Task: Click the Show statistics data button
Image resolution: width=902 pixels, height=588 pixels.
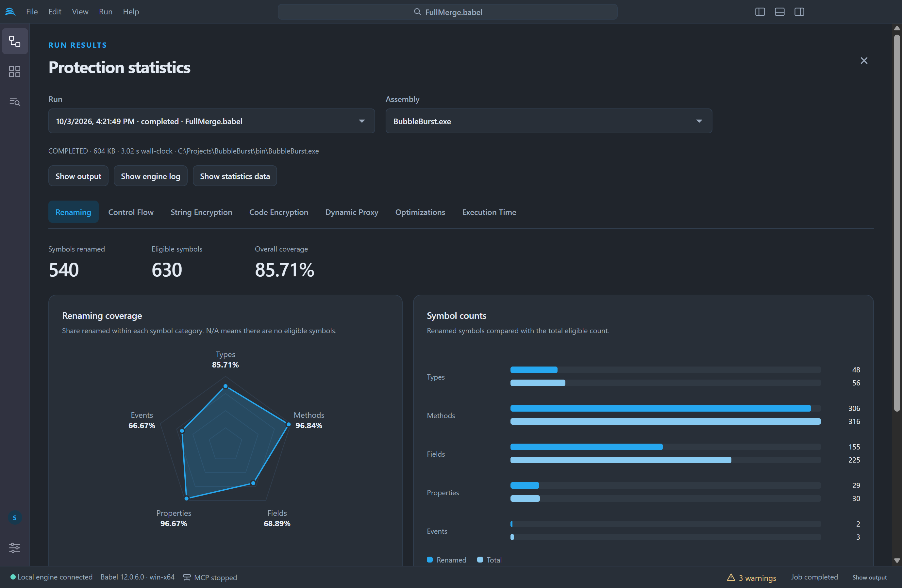Action: [235, 176]
